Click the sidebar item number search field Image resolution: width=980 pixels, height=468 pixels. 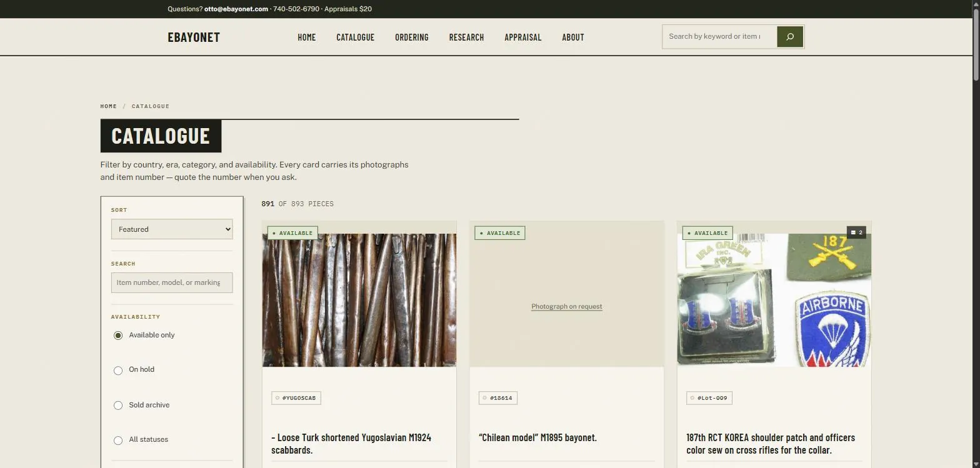tap(172, 282)
